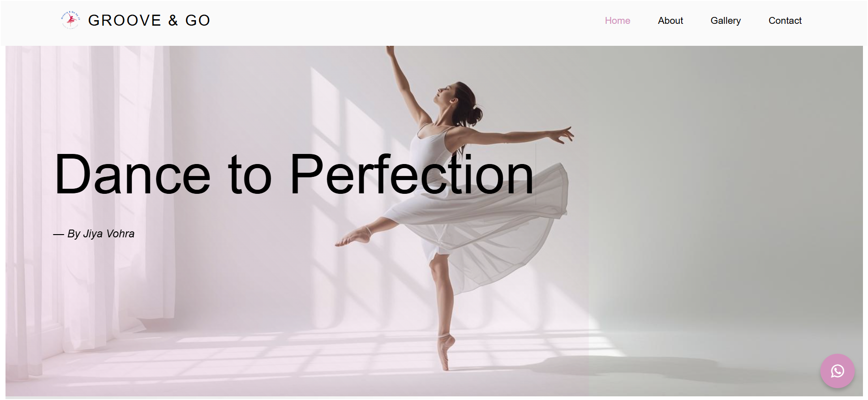
Task: Click the word GO in brand title
Action: 197,20
